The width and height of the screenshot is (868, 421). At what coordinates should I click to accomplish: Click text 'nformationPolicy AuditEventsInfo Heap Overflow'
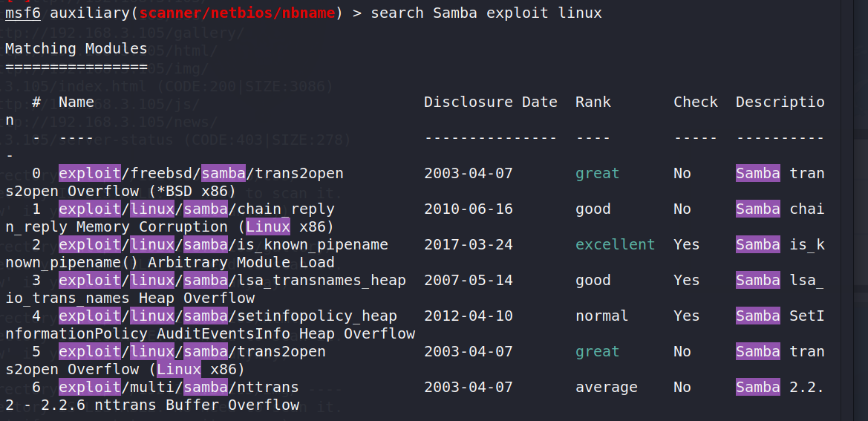click(210, 333)
